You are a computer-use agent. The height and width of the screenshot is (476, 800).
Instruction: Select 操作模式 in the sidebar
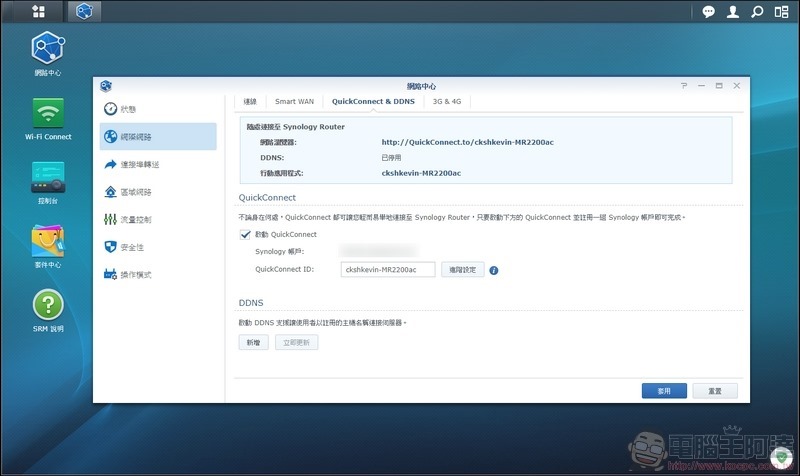pos(158,274)
